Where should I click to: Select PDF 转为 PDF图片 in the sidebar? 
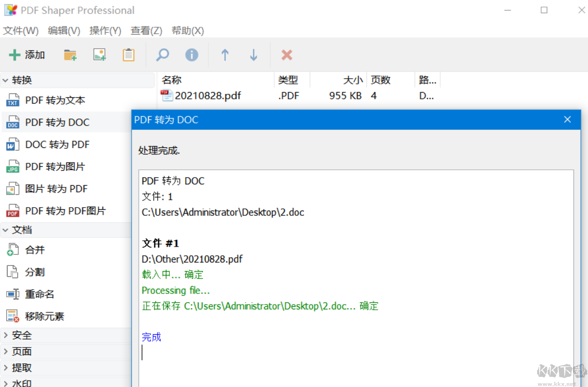(x=66, y=211)
